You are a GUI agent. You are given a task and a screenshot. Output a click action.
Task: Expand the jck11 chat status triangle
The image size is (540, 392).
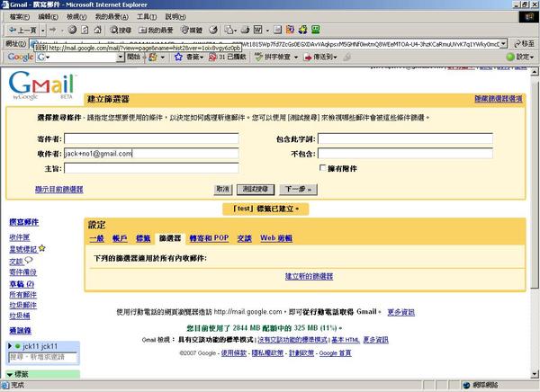10,346
